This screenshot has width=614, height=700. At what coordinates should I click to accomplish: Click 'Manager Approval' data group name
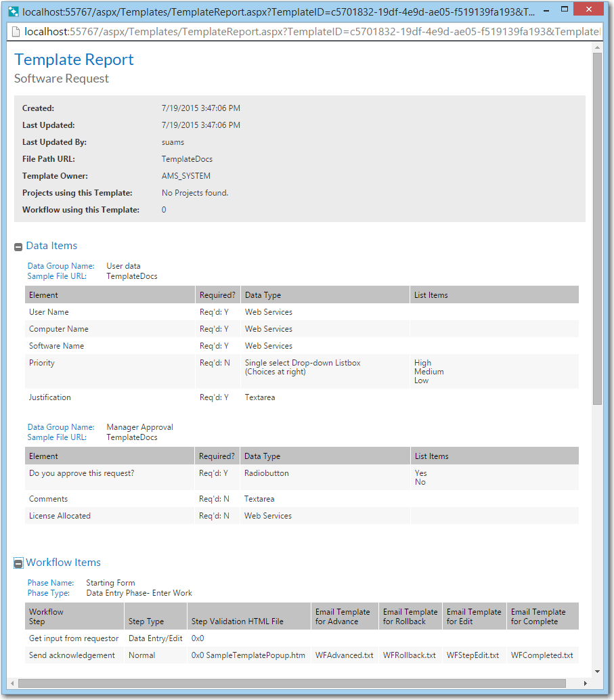139,427
